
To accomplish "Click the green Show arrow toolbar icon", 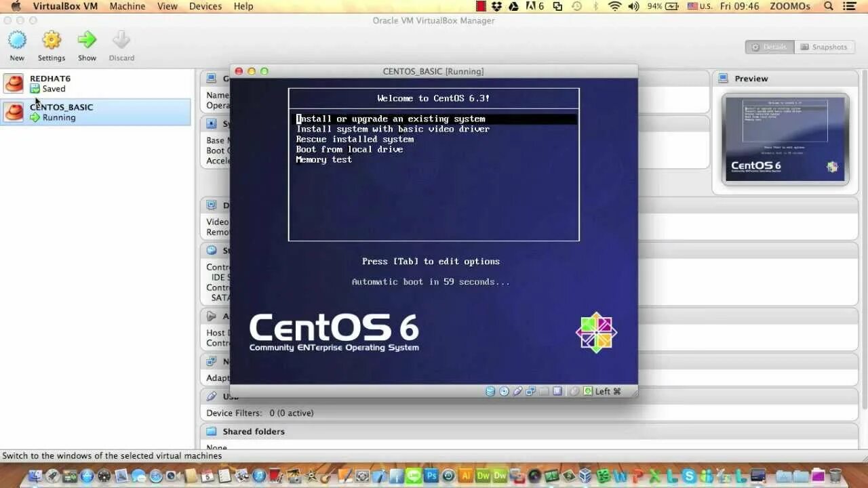I will 87,40.
